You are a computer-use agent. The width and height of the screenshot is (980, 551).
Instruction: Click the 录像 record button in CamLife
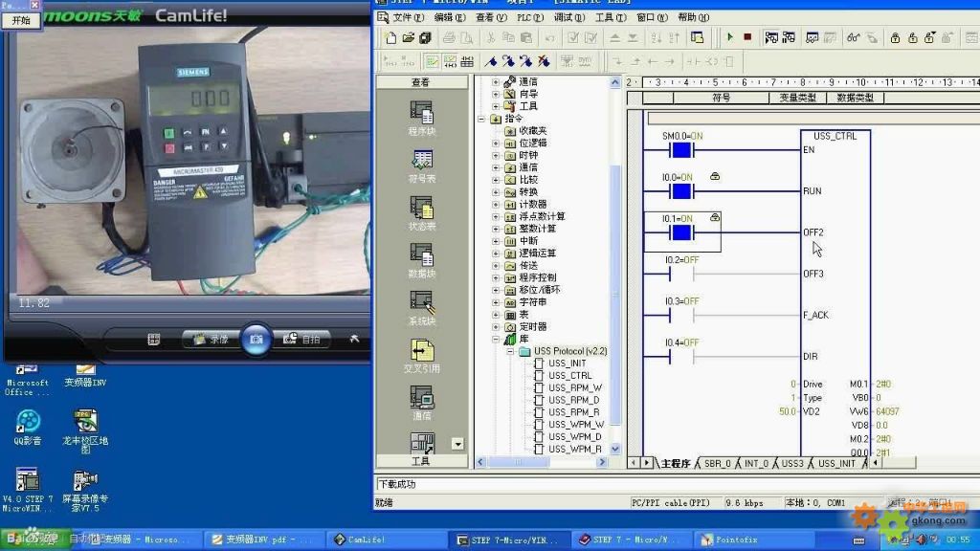(x=212, y=340)
